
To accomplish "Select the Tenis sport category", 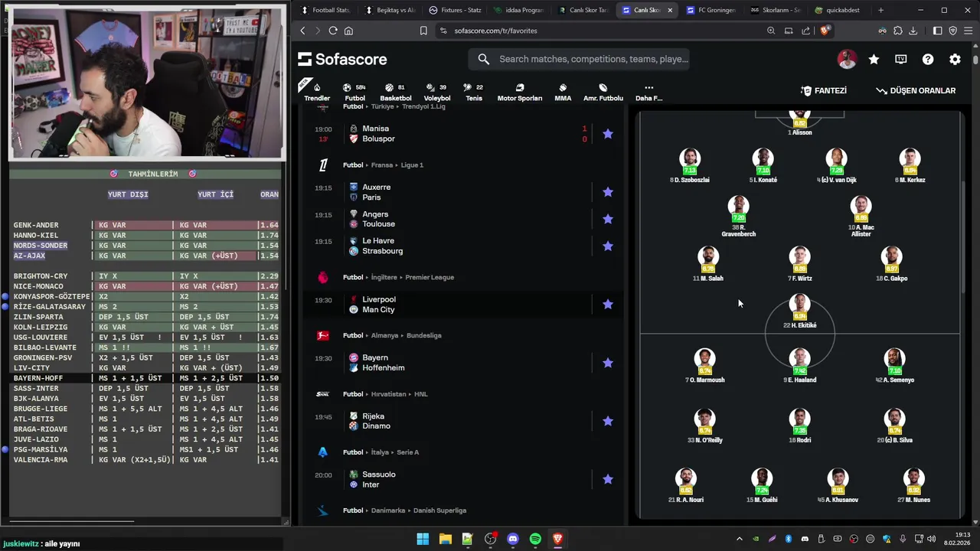I will [x=474, y=92].
